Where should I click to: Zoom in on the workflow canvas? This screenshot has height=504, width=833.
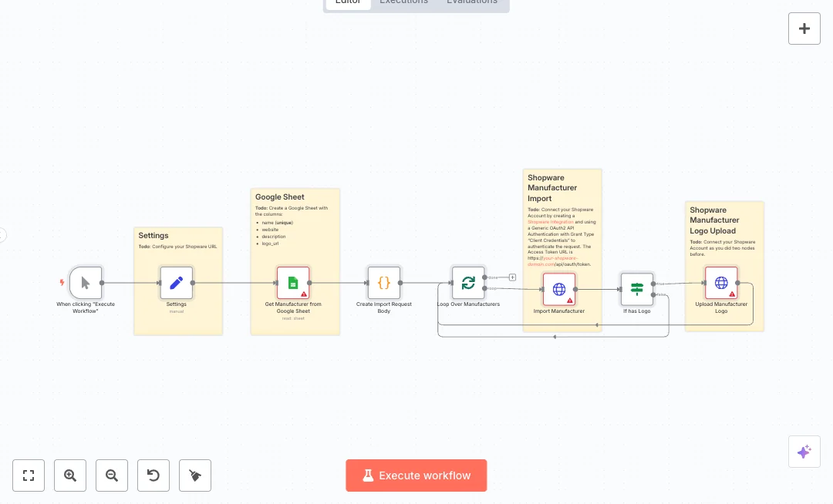tap(70, 475)
